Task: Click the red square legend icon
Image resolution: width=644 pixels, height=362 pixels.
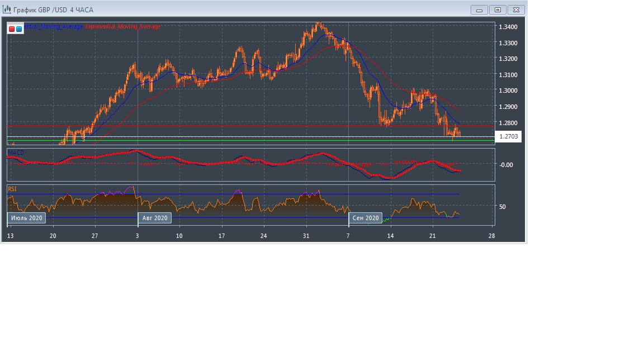Action: click(x=12, y=28)
